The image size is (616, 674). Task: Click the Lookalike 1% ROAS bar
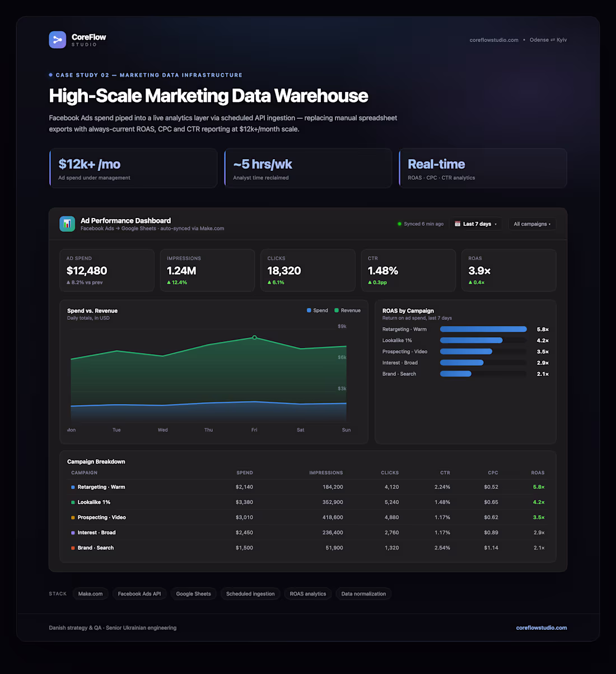pos(472,341)
